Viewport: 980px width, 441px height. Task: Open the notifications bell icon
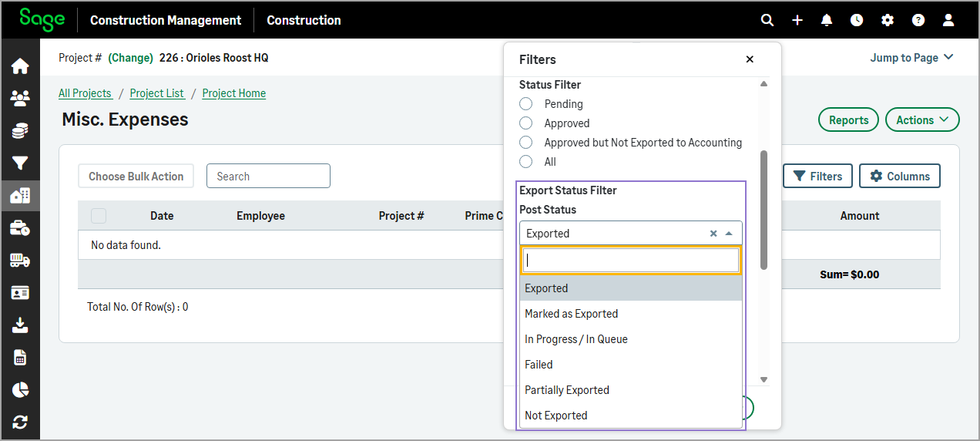click(x=827, y=20)
